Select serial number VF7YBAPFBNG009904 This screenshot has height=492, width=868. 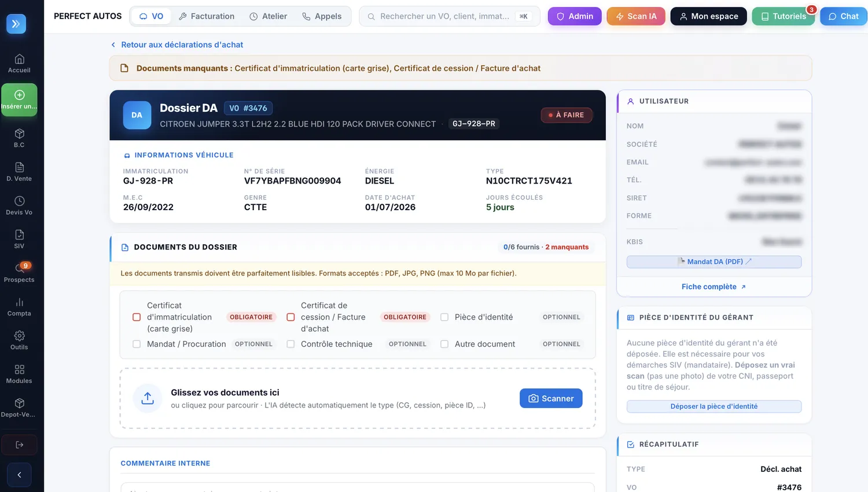coord(293,181)
